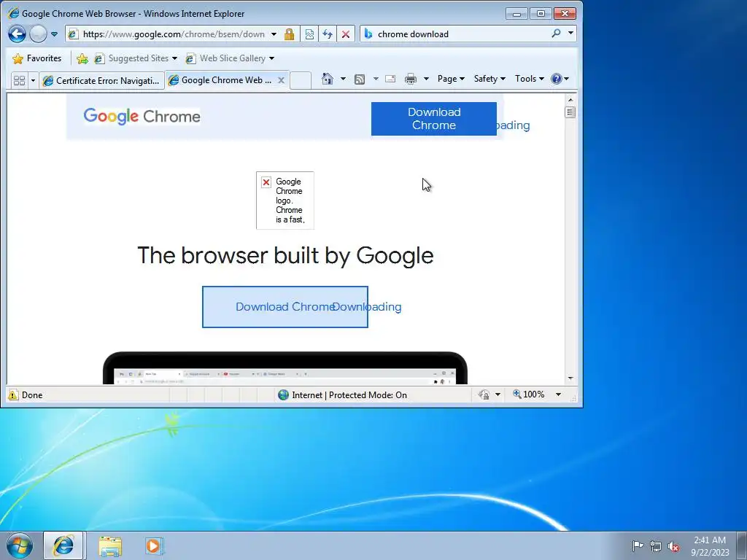
Task: Open the Windows Start menu
Action: click(x=19, y=545)
